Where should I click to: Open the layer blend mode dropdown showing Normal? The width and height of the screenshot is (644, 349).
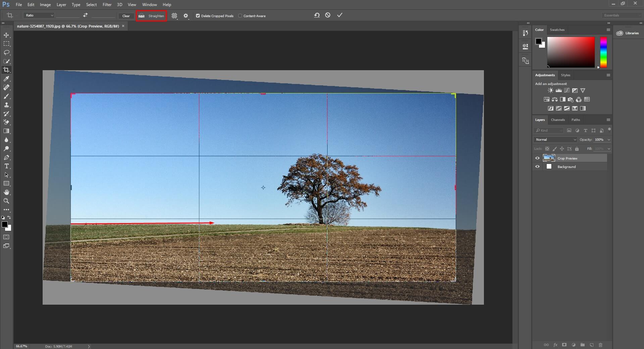(x=555, y=139)
